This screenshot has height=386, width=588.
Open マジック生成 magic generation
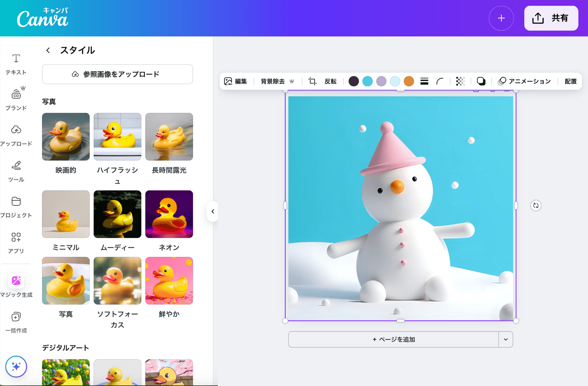coord(16,285)
